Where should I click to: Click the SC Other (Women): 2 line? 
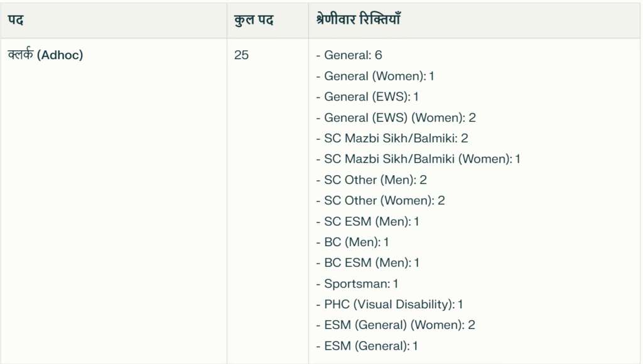(x=381, y=200)
